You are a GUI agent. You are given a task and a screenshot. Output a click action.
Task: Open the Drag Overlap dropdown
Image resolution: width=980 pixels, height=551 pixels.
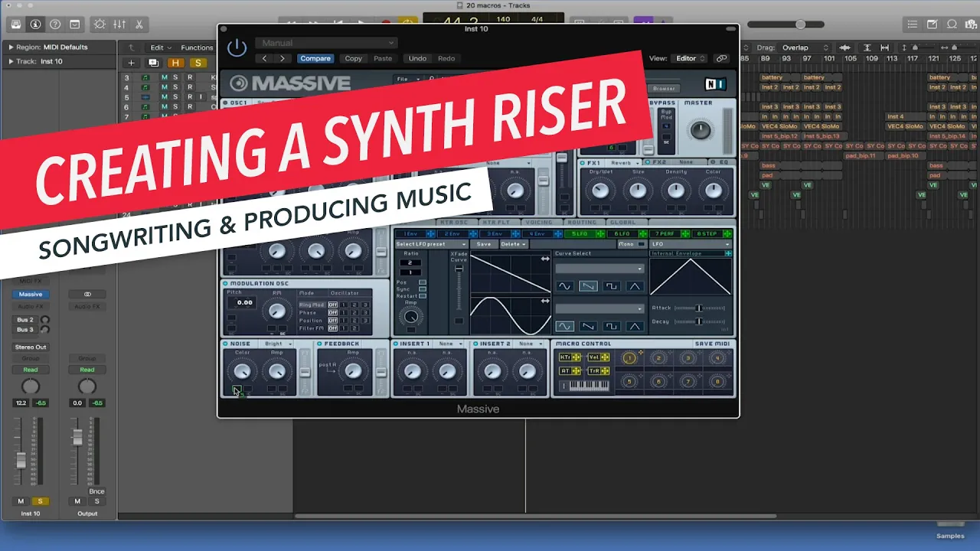pos(804,47)
